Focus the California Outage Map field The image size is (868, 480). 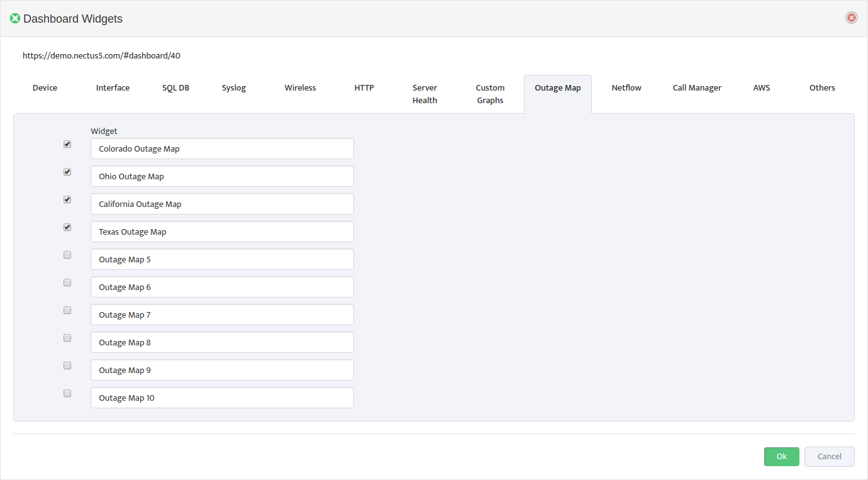point(222,204)
